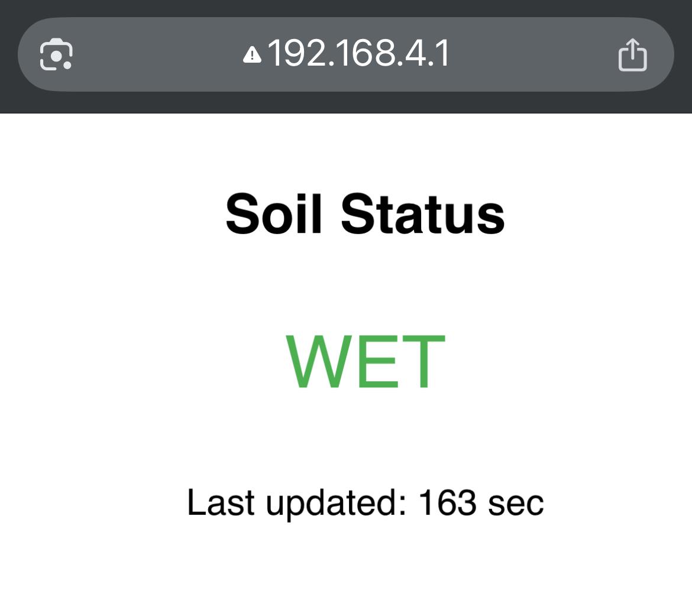692x616 pixels.
Task: Click the sec unit text
Action: click(516, 504)
